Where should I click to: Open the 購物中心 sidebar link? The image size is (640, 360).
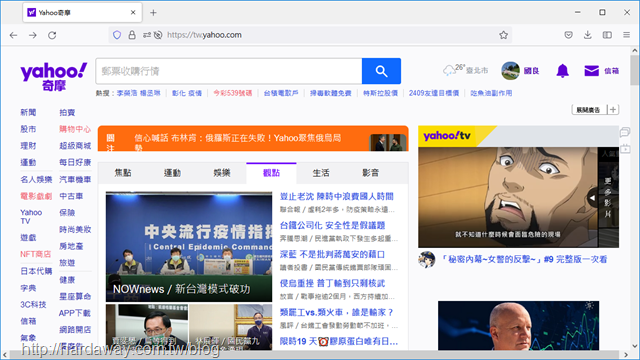pos(75,129)
